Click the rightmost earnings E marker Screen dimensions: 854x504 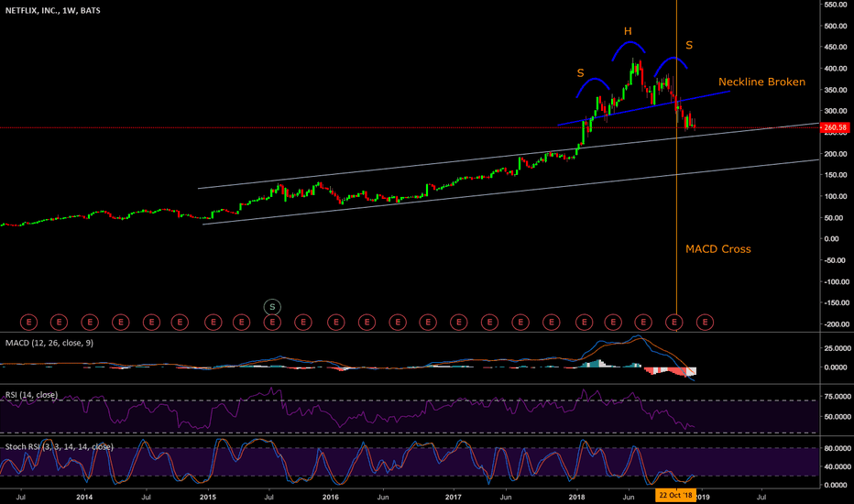pos(705,323)
